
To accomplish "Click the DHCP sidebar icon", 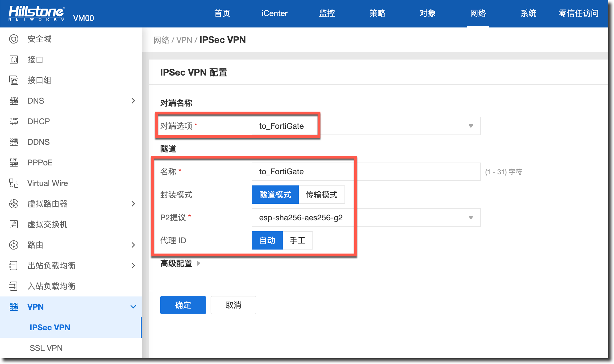I will pyautogui.click(x=14, y=121).
